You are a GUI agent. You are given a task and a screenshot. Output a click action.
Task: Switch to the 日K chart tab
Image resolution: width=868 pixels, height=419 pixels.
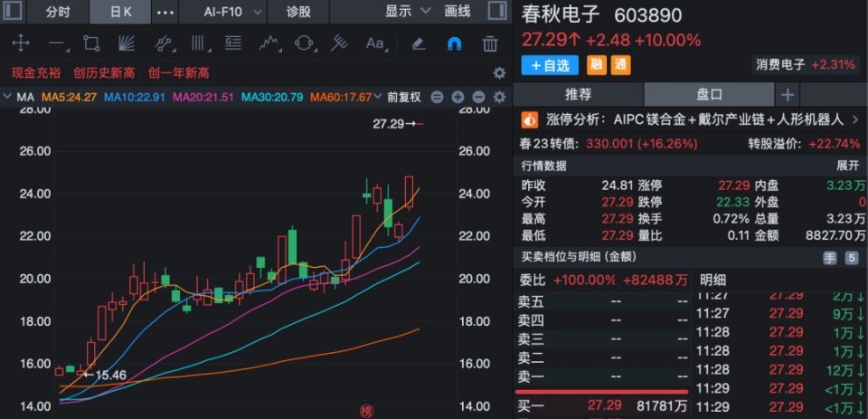tap(120, 12)
